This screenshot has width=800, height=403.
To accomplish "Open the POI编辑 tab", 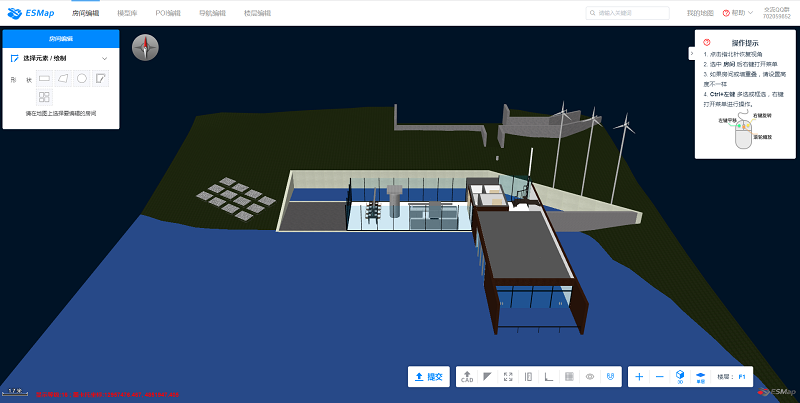I will 168,13.
